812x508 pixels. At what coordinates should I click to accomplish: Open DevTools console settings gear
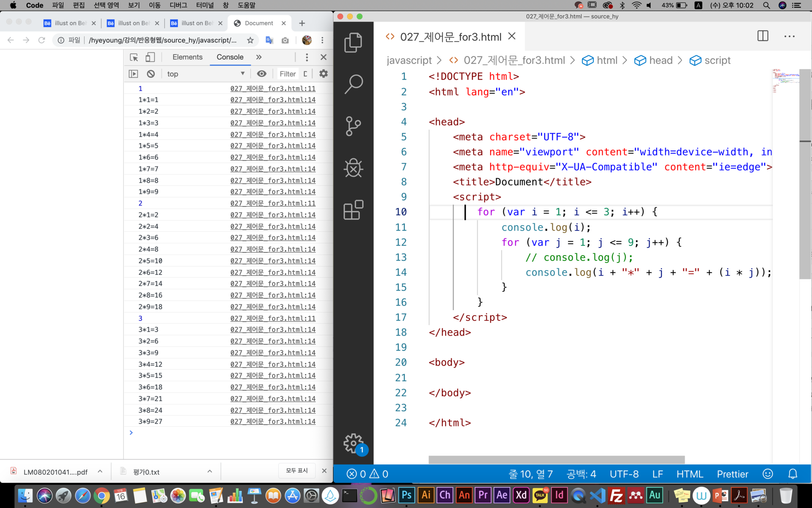coord(324,74)
